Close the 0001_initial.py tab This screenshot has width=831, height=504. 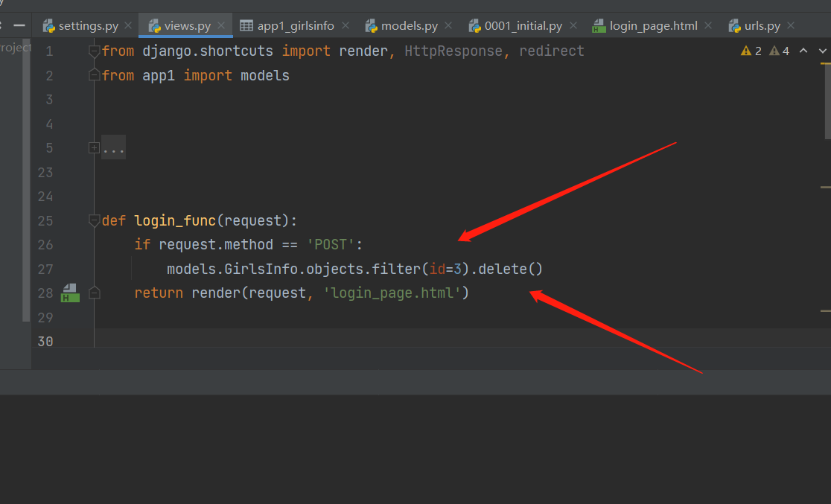pyautogui.click(x=573, y=25)
